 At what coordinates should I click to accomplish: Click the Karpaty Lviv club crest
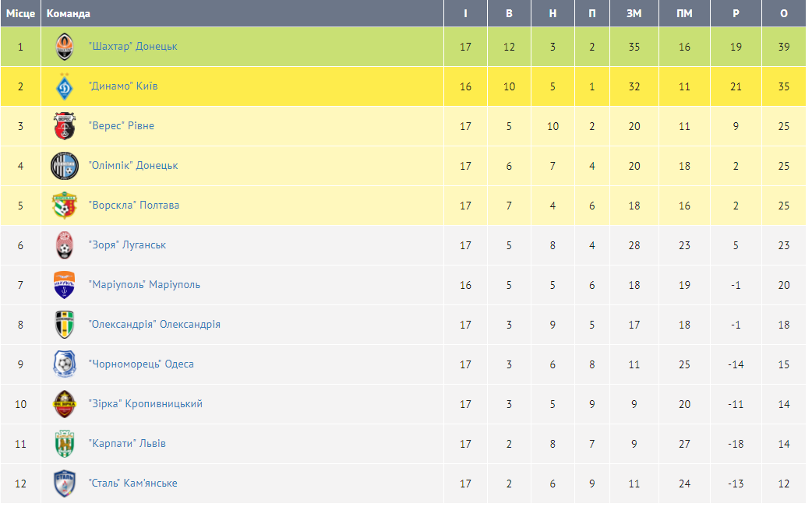pyautogui.click(x=65, y=444)
